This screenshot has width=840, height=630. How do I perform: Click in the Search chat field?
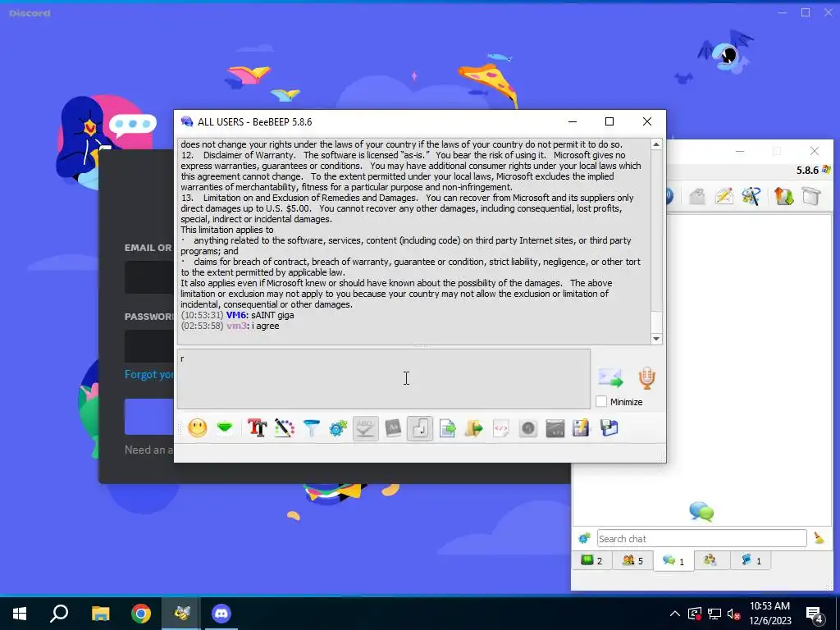click(x=702, y=538)
